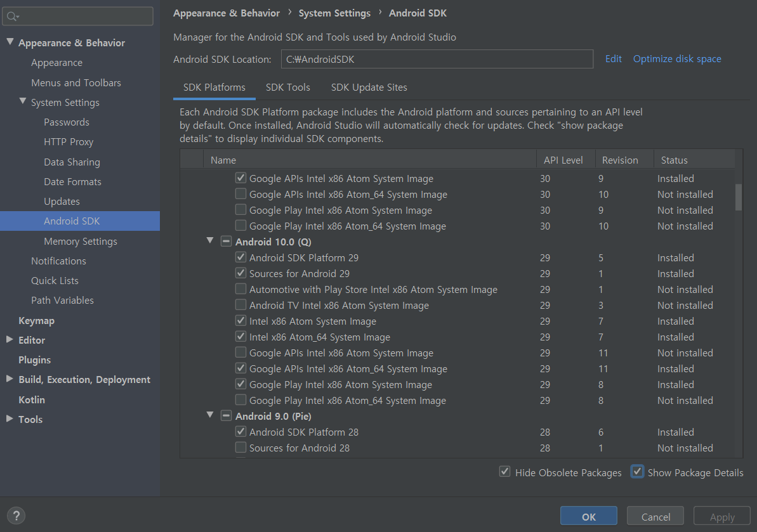Click the Edit SDK location link
Image resolution: width=757 pixels, height=532 pixels.
613,59
